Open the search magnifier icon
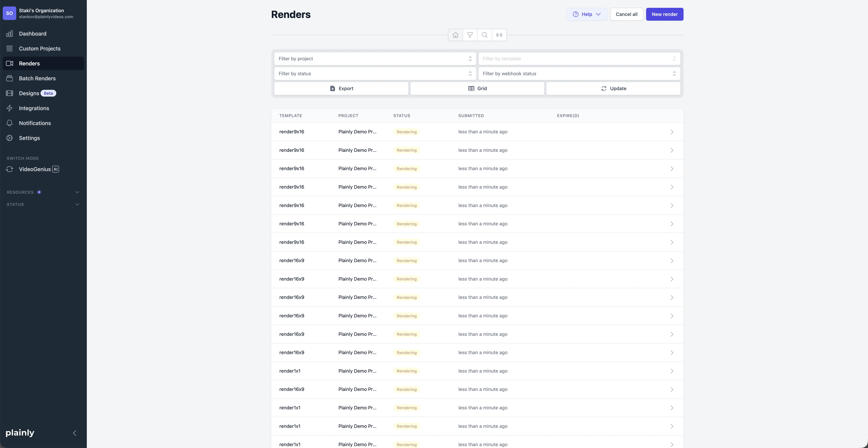This screenshot has height=448, width=868. tap(485, 35)
